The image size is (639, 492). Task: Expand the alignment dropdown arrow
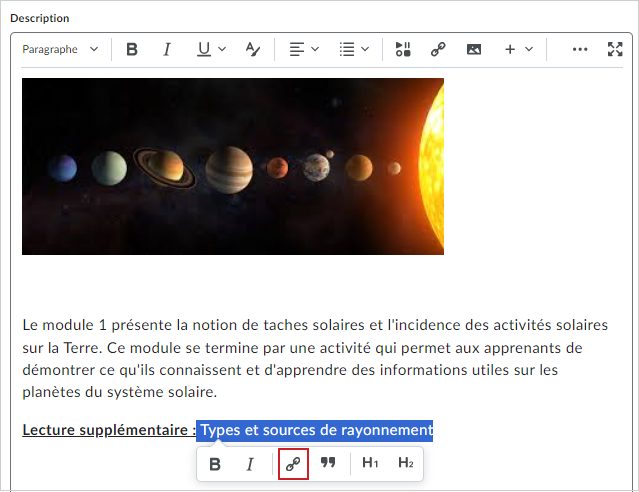(315, 49)
